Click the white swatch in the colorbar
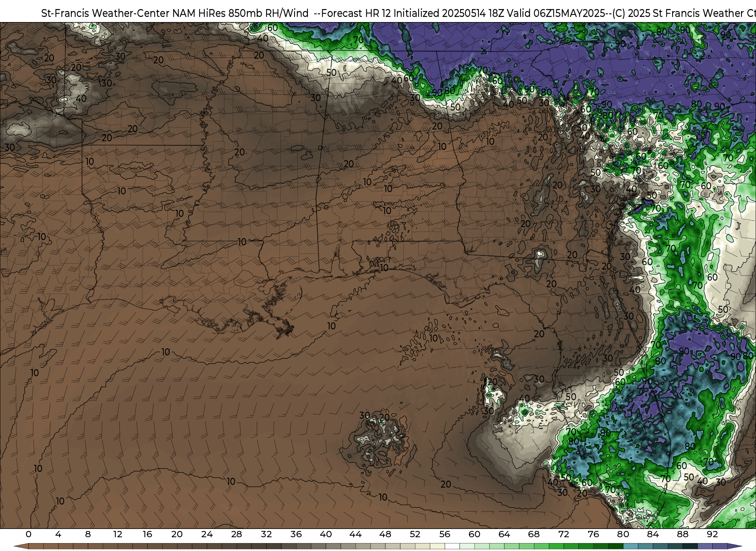The image size is (756, 551). (452, 546)
